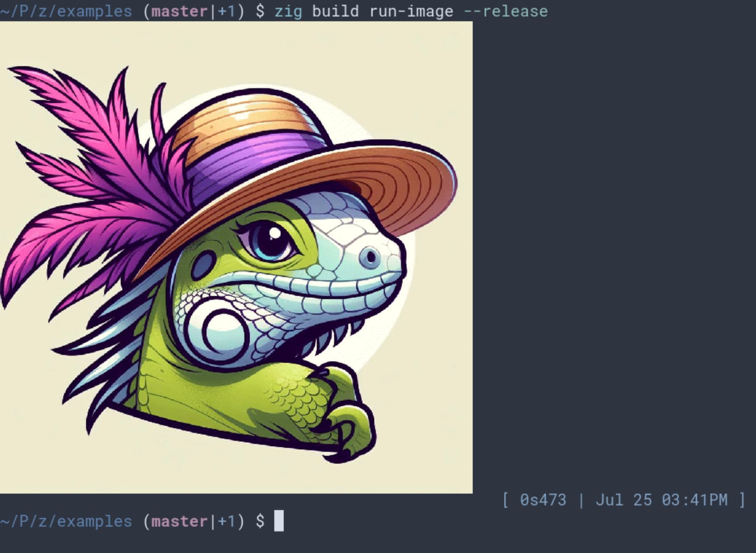
Task: Click the ~/P/z/examples path on the top line
Action: [x=66, y=11]
